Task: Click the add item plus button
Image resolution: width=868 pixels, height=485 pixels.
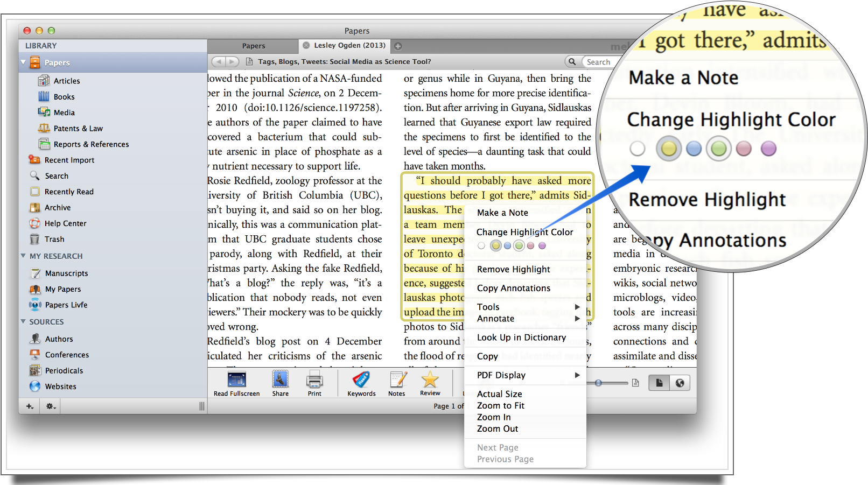Action: 30,406
